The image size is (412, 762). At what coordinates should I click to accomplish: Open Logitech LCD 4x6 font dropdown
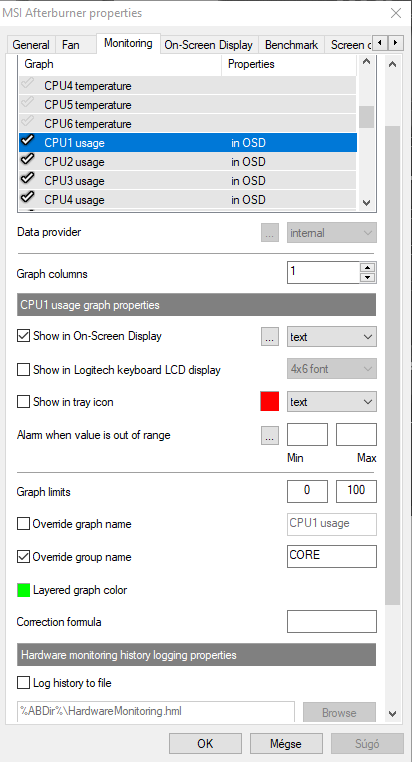click(x=331, y=369)
